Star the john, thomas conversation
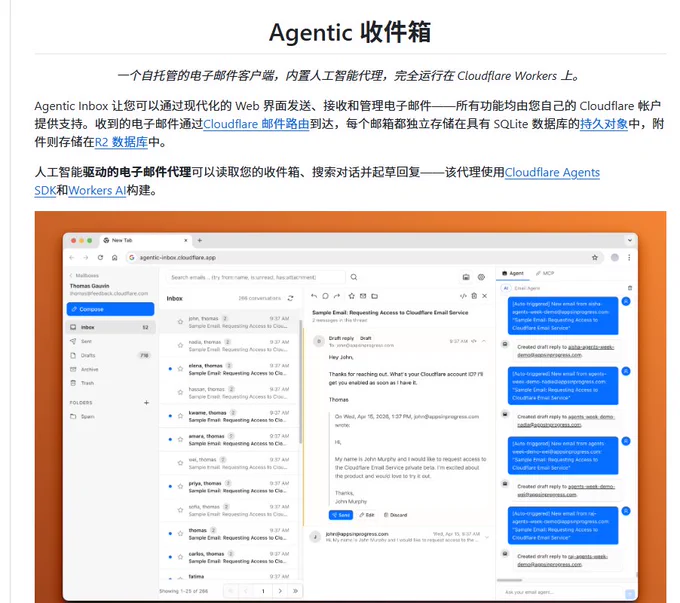The width and height of the screenshot is (680, 603). [180, 322]
